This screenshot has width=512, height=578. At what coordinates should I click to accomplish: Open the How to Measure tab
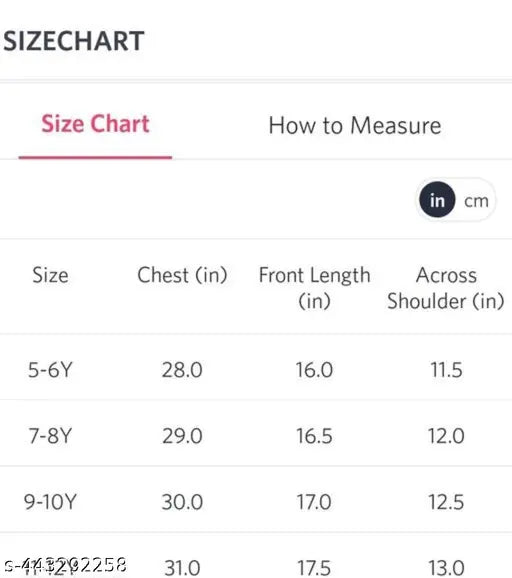(355, 126)
